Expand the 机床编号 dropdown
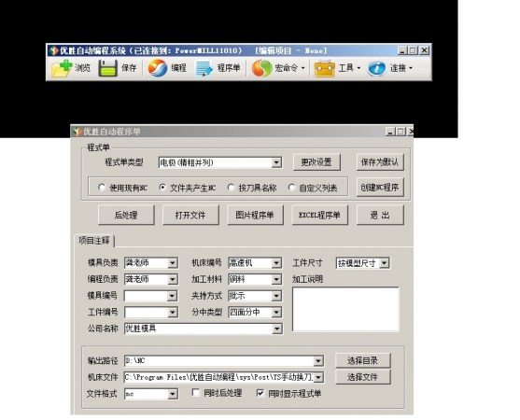Image resolution: width=520 pixels, height=420 pixels. coord(276,263)
